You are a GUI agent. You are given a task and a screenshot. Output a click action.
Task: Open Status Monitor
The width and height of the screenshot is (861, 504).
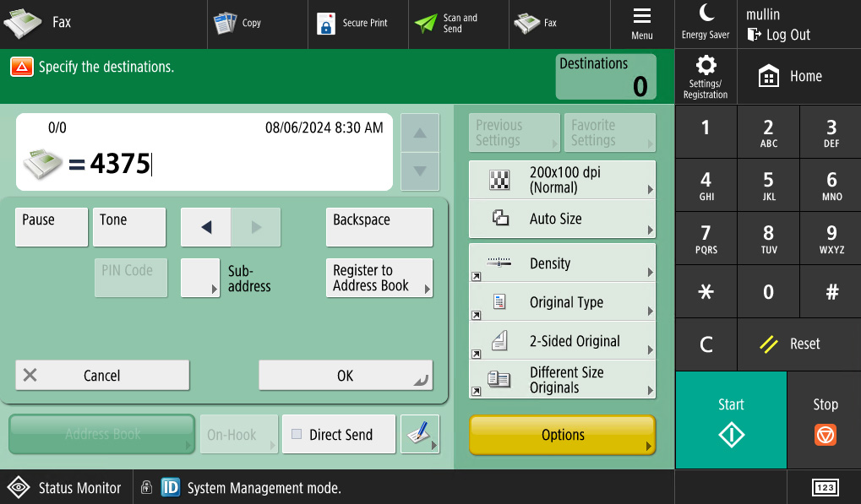coord(66,487)
